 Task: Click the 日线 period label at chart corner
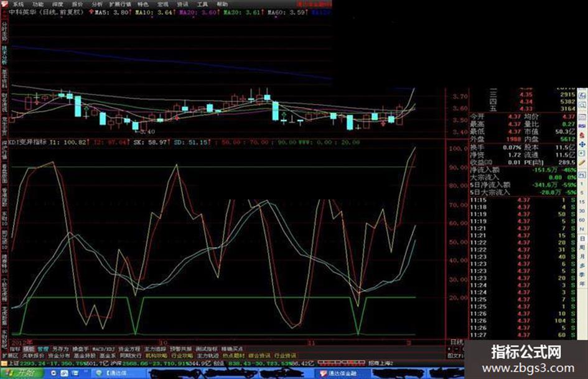point(456,342)
